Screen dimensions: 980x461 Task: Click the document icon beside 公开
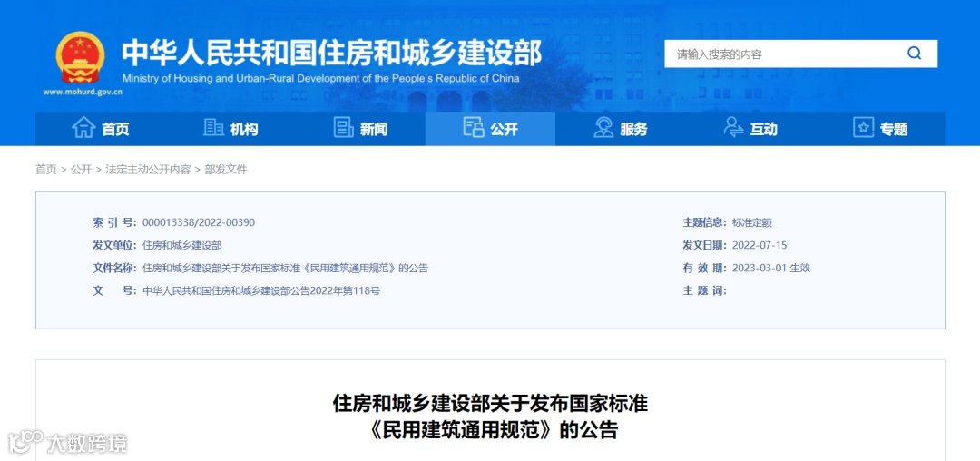(x=473, y=127)
